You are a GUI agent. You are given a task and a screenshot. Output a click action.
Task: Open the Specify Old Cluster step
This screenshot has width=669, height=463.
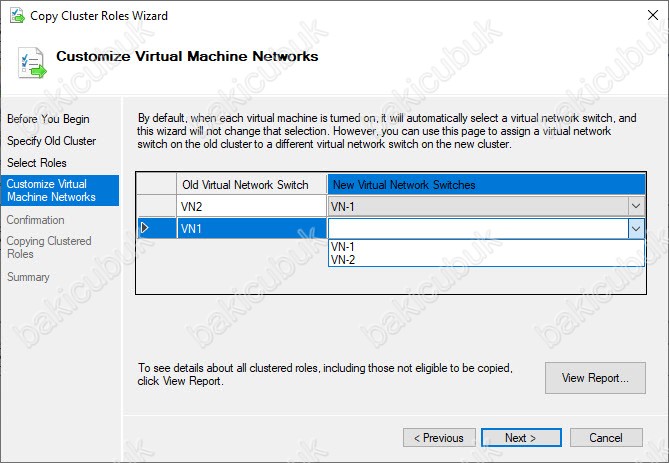(52, 141)
